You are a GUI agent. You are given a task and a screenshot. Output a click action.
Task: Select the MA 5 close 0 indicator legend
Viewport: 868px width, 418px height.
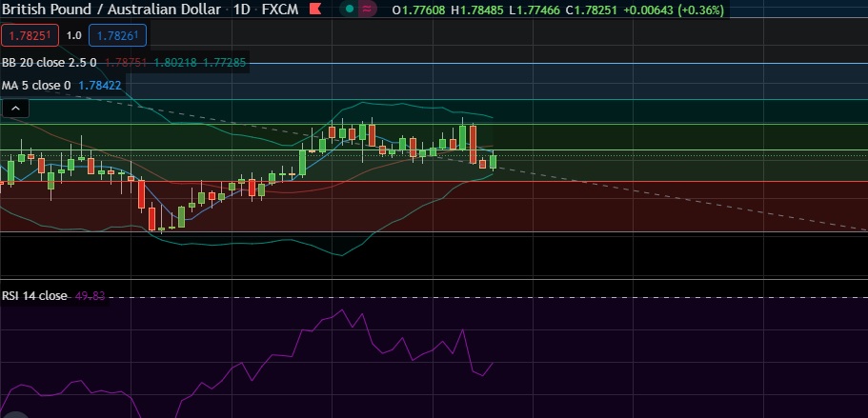click(36, 85)
